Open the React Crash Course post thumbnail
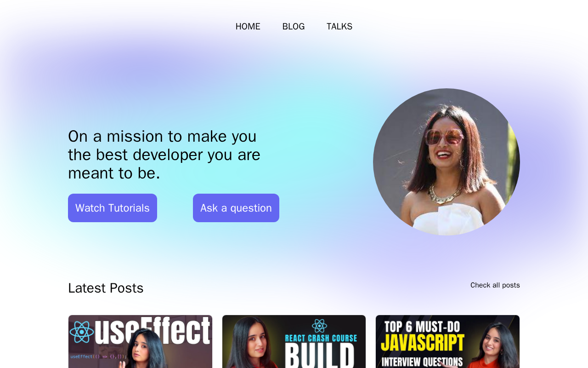Image resolution: width=588 pixels, height=368 pixels. pyautogui.click(x=294, y=341)
